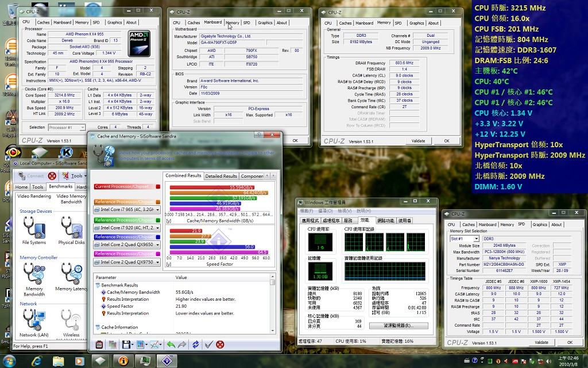Open Windows Explorer folder from the taskbar

point(58,361)
